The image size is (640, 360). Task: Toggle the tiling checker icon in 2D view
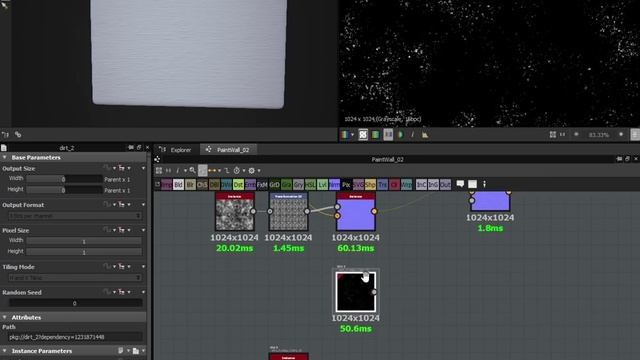(x=363, y=134)
